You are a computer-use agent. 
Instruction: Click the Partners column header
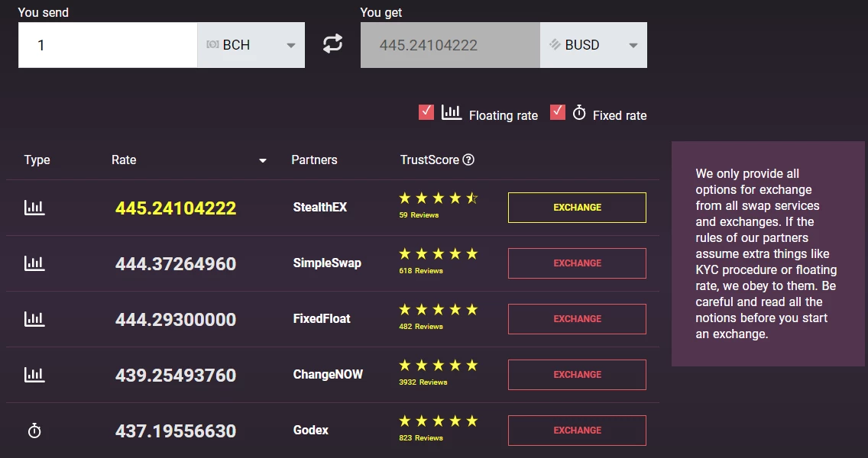315,160
